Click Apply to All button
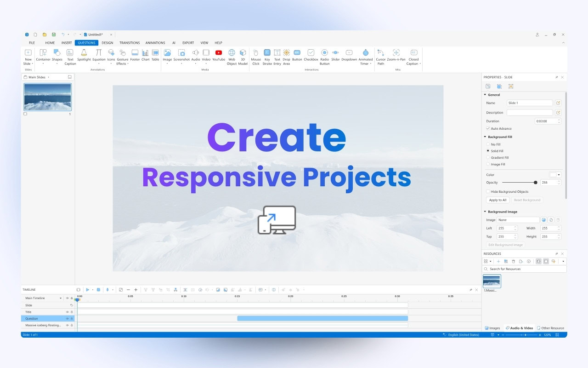This screenshot has width=588, height=368. [x=498, y=200]
